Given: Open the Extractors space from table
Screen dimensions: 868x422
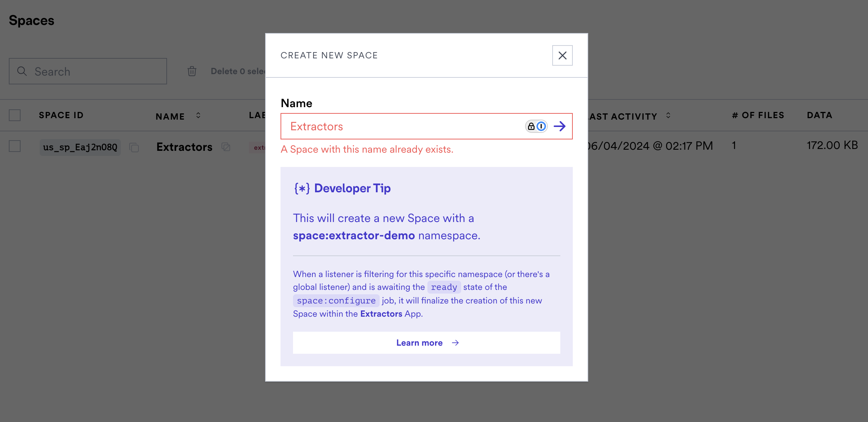Looking at the screenshot, I should tap(184, 147).
